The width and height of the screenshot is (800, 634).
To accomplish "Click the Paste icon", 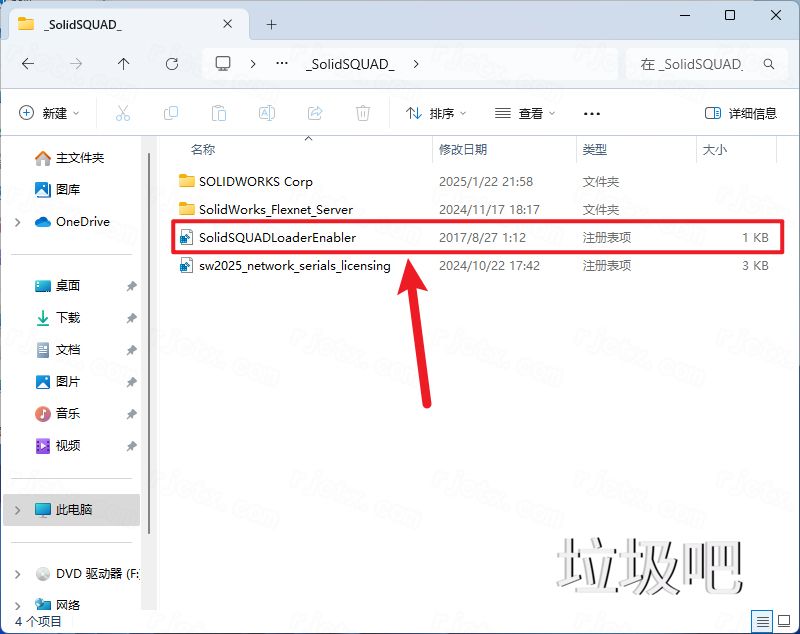I will coord(218,113).
